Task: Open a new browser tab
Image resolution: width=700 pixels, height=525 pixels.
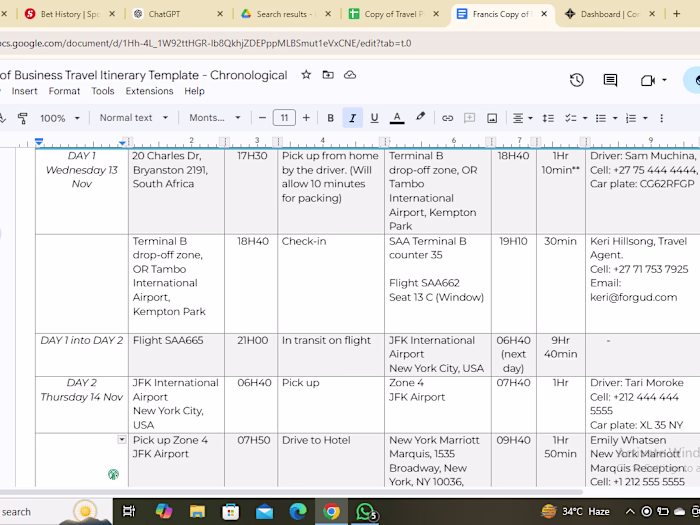Action: coord(676,14)
